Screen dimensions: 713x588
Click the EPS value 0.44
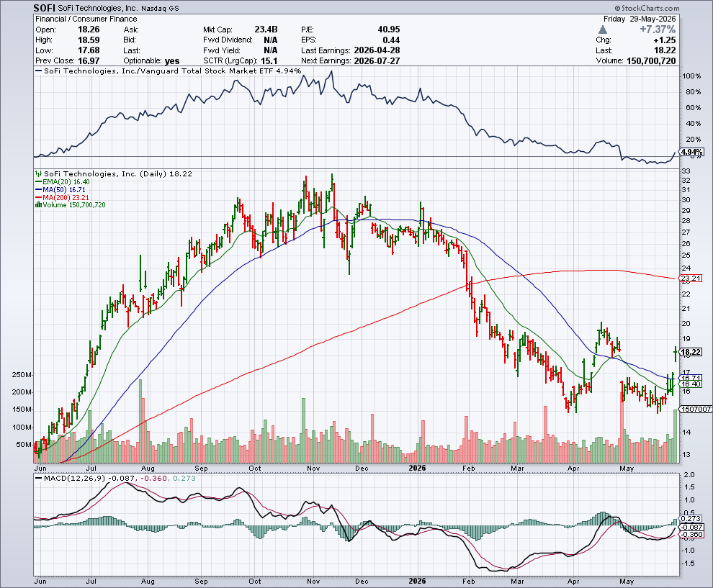click(392, 40)
